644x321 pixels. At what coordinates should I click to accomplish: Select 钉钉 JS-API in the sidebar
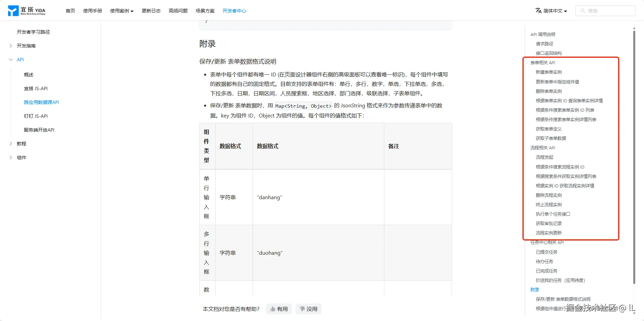tap(36, 116)
